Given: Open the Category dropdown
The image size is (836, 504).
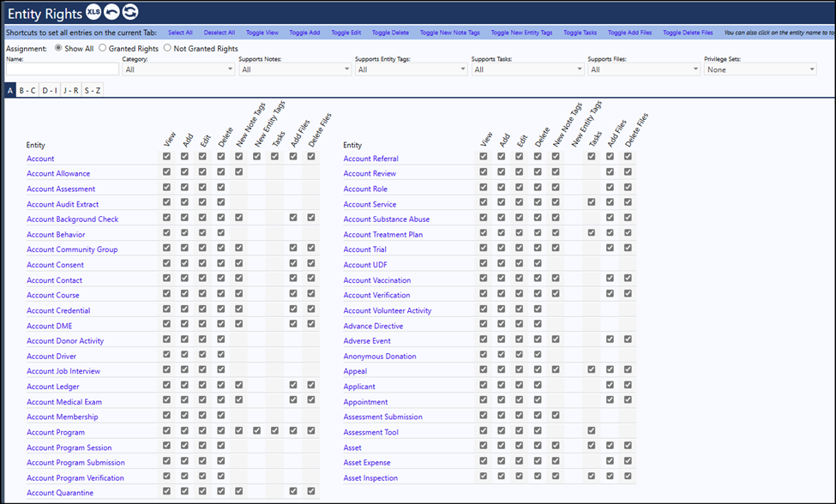Looking at the screenshot, I should click(178, 69).
